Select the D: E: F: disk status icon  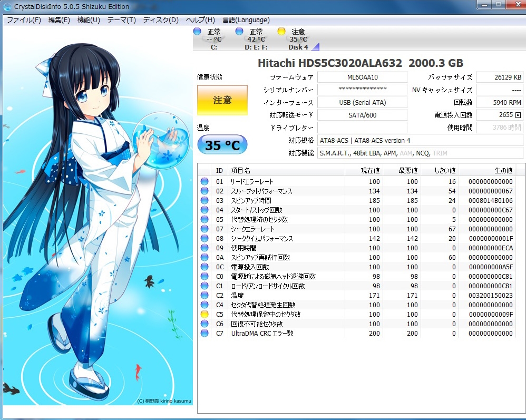(x=239, y=31)
